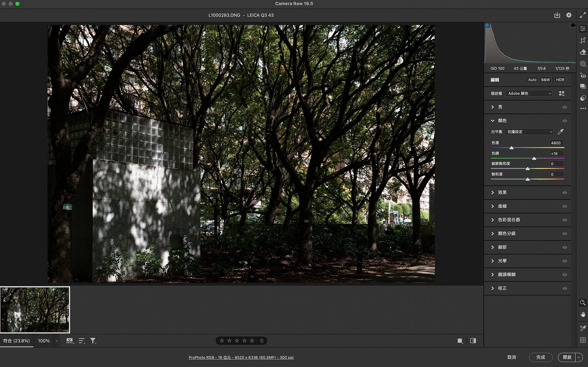Select the Red Eye removal tool
588x367 pixels.
pos(583,76)
